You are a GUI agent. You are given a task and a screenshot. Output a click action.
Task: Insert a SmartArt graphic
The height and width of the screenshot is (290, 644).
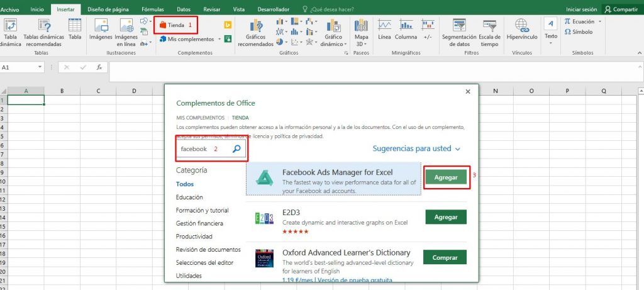144,31
